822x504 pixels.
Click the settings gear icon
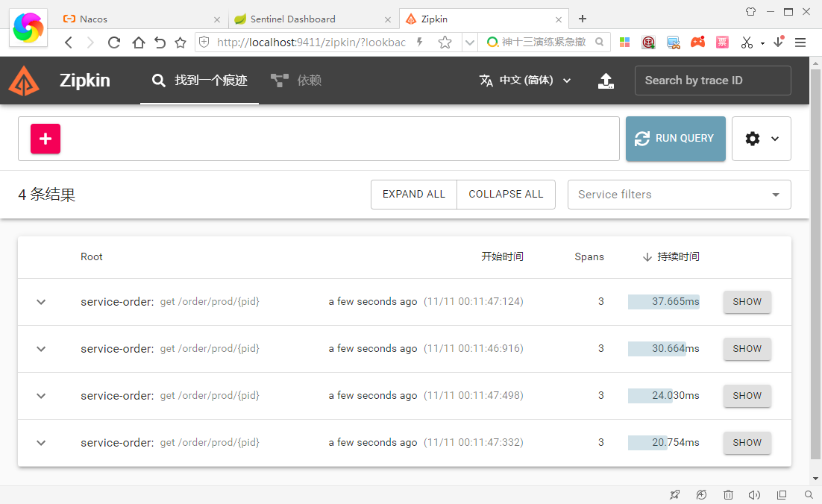753,139
